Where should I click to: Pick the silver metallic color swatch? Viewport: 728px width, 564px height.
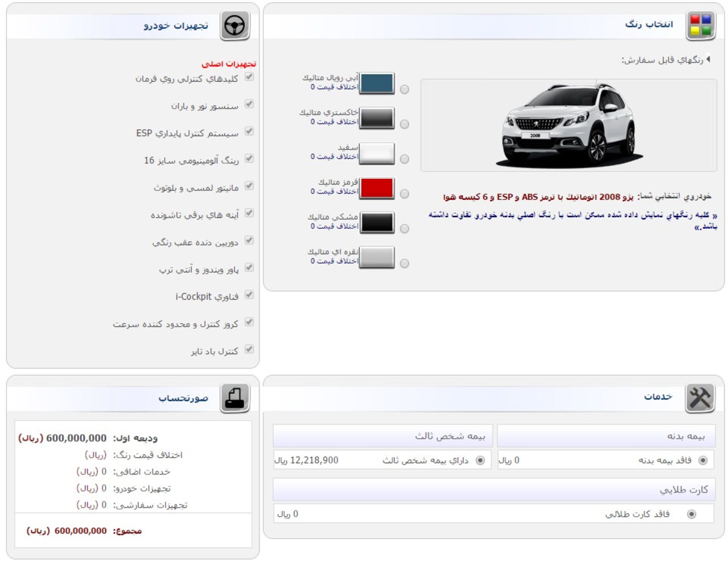click(x=377, y=257)
